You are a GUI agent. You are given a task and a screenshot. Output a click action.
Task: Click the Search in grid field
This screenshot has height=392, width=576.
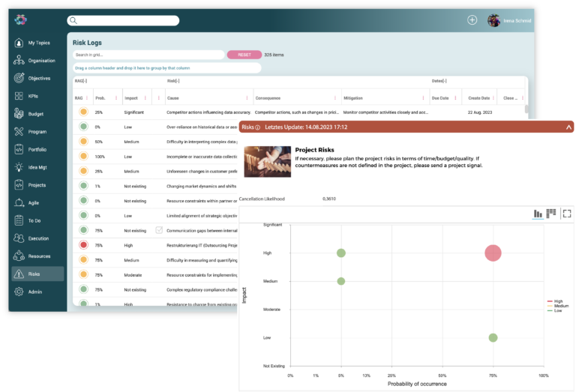pyautogui.click(x=148, y=55)
